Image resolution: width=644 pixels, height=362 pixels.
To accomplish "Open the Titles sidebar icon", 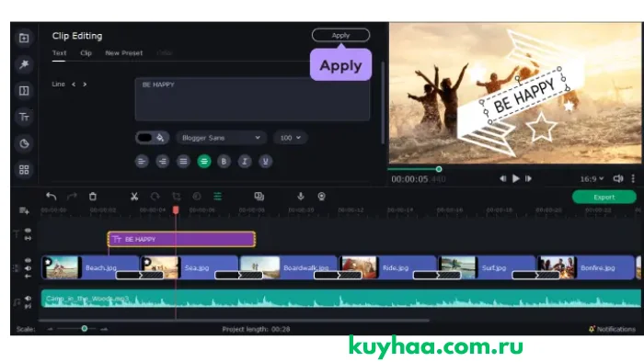I will 24,118.
